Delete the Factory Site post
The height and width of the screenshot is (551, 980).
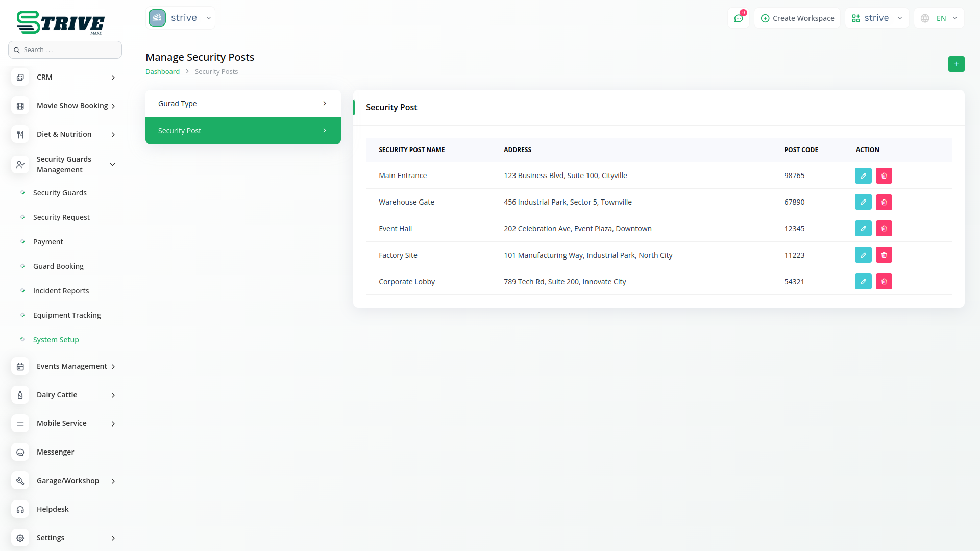884,255
